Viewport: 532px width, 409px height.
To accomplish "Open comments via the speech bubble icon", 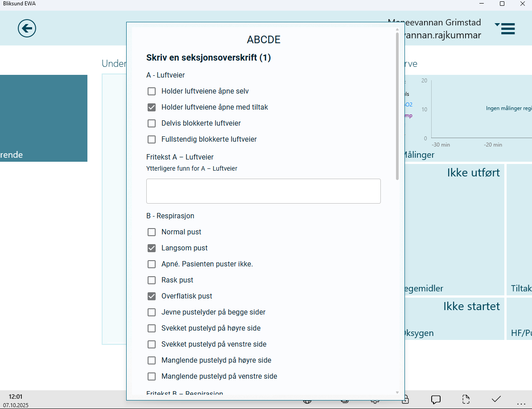I will 435,400.
